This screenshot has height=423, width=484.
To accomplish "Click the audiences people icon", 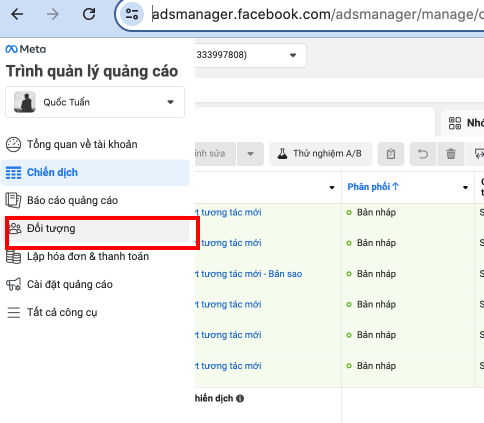I will pos(14,228).
